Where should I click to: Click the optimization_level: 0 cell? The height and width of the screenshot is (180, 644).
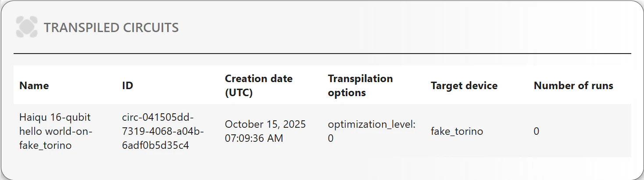pos(372,131)
